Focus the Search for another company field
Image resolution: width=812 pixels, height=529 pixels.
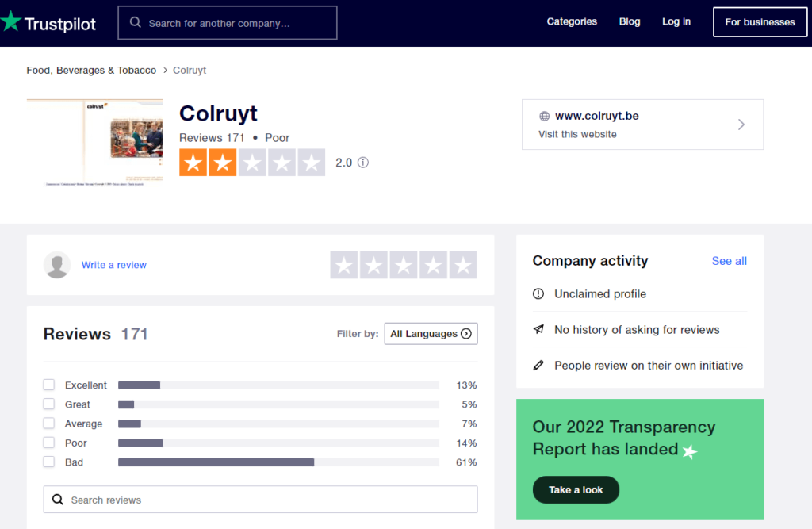pyautogui.click(x=228, y=23)
